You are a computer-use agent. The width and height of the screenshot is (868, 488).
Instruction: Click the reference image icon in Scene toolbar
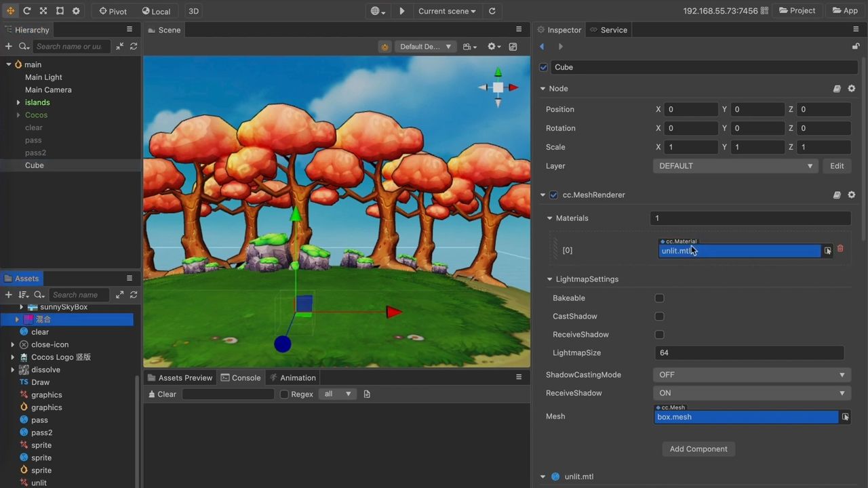513,47
